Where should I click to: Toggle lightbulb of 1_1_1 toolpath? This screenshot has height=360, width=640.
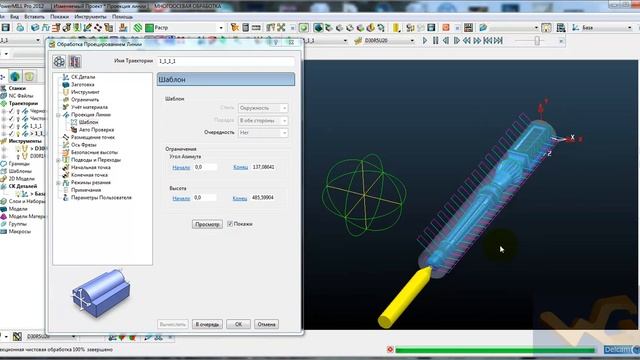tap(18, 126)
